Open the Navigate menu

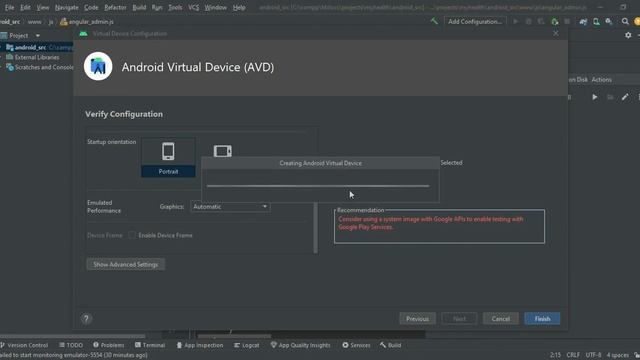coord(67,7)
